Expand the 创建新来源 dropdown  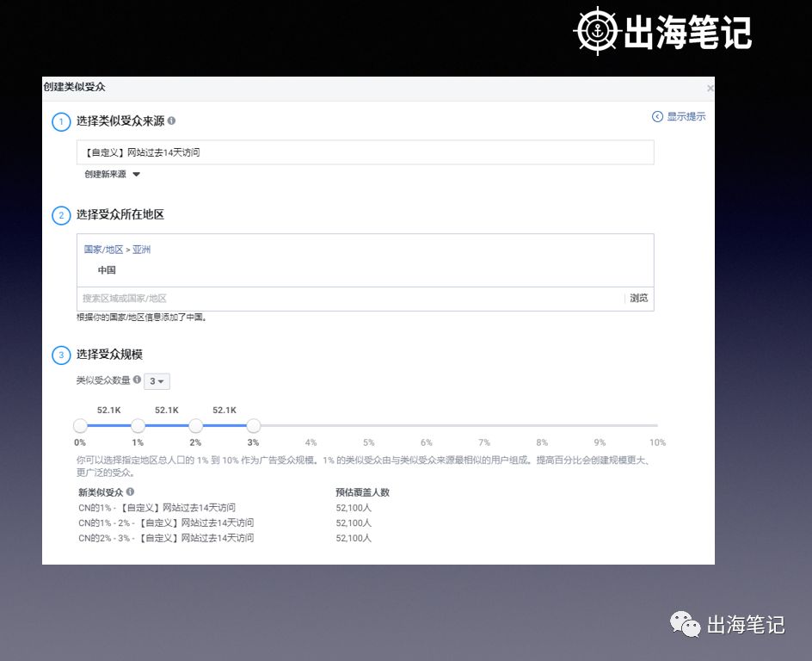tap(108, 173)
